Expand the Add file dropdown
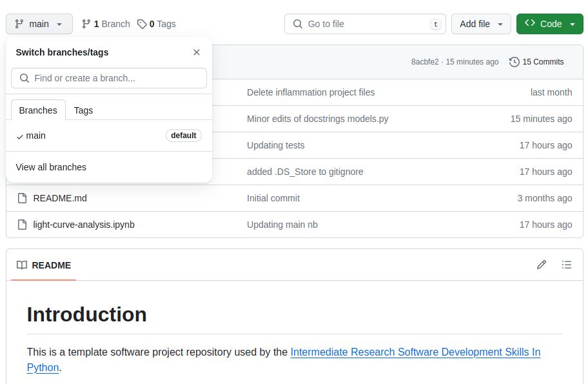 [x=481, y=24]
